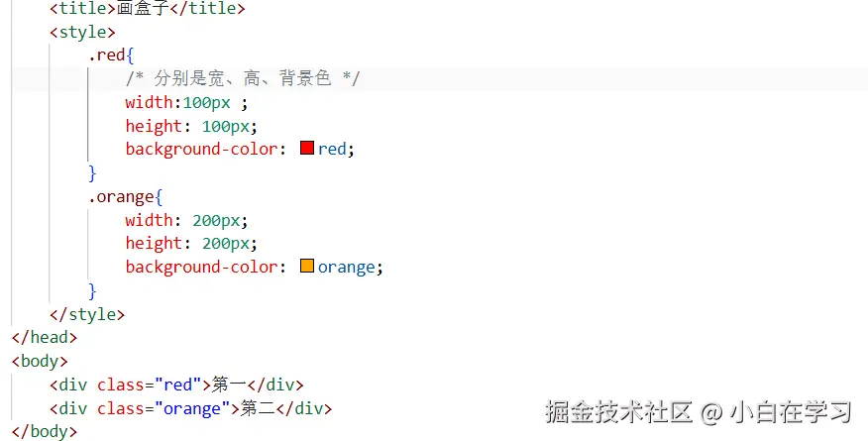Click the opening style tag
The width and height of the screenshot is (868, 441).
(82, 32)
